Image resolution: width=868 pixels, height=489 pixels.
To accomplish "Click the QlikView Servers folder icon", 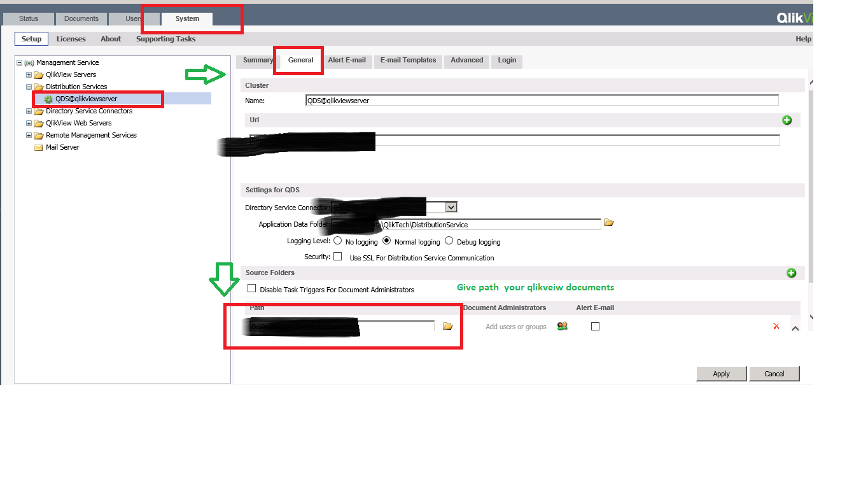I will (x=39, y=74).
